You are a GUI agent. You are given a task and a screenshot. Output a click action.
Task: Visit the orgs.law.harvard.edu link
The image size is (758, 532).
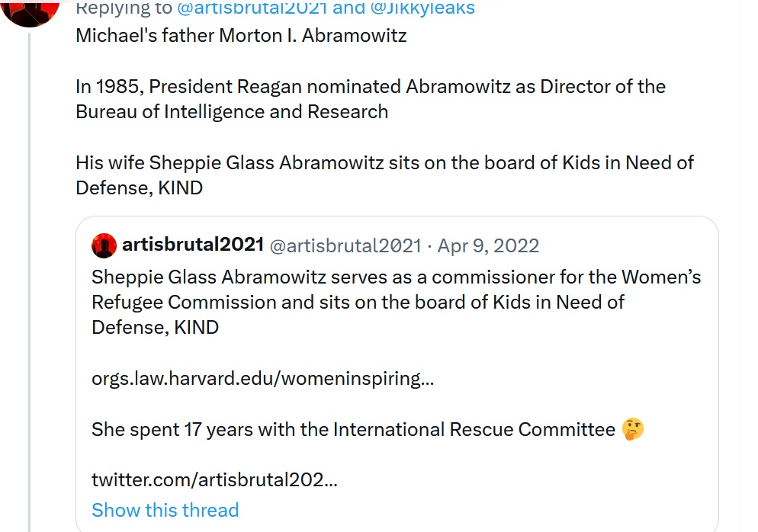(262, 378)
